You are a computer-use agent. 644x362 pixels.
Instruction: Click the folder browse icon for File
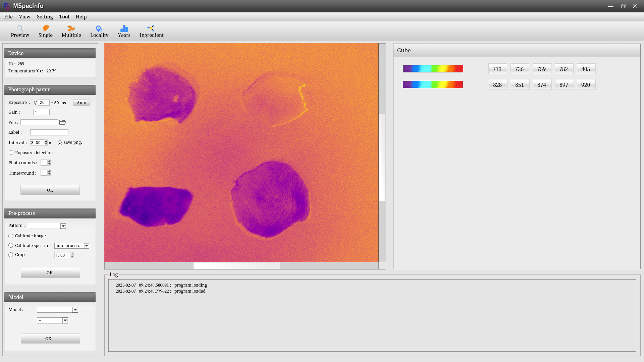pyautogui.click(x=62, y=122)
